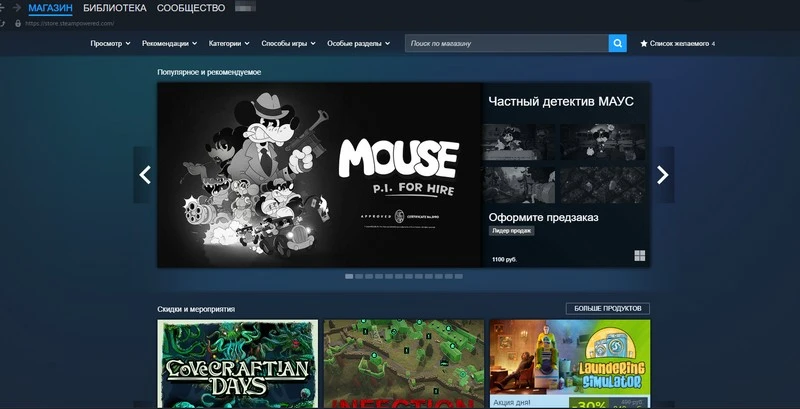This screenshot has height=409, width=800.
Task: Show previous featured game with left arrow
Action: 144,175
